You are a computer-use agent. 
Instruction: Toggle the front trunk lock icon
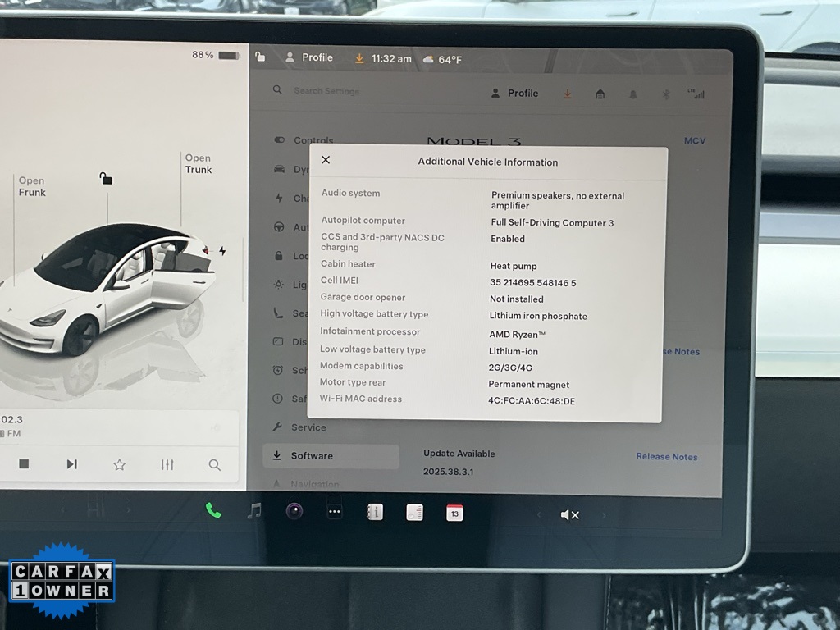point(106,176)
